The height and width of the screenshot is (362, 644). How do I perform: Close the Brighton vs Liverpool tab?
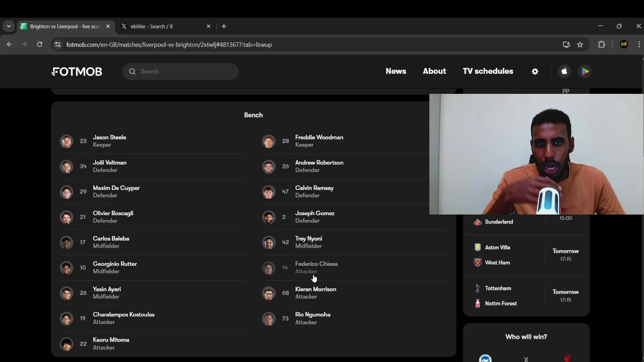tap(108, 26)
